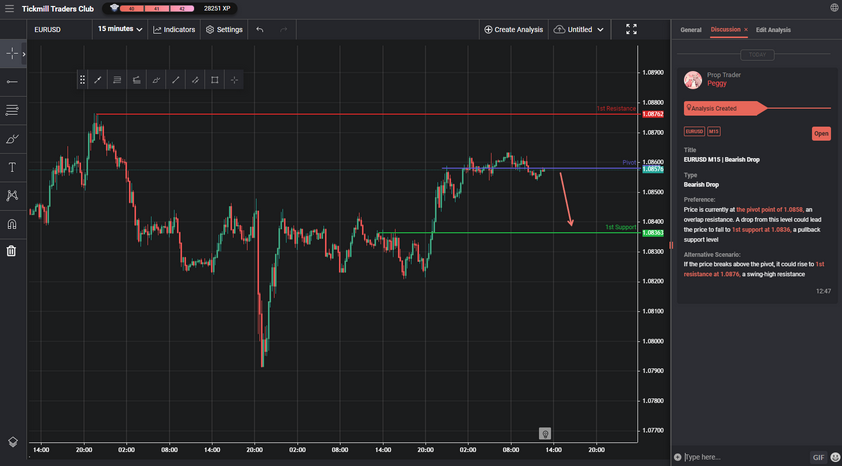The width and height of the screenshot is (842, 466).
Task: Select the crosshair cursor tool
Action: pyautogui.click(x=11, y=54)
